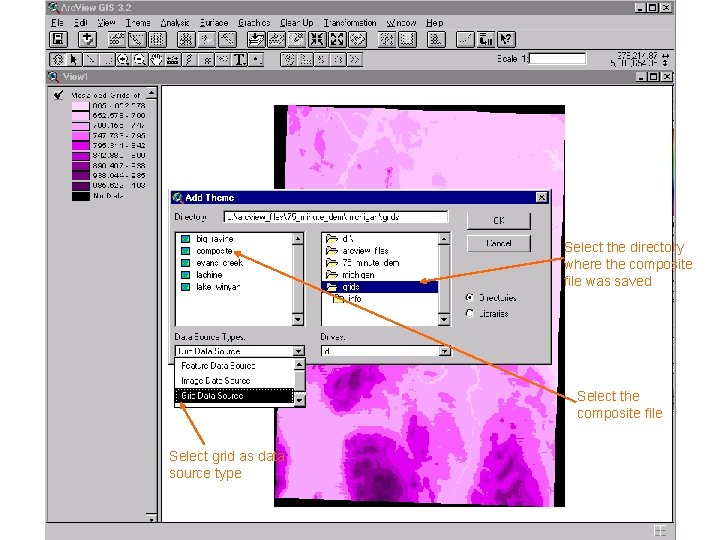The image size is (720, 540).
Task: Select the lake winyah grid file
Action: point(210,287)
